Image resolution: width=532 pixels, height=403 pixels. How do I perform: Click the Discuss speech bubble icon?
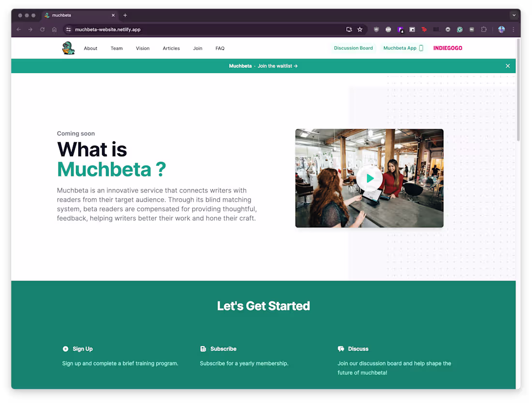click(x=341, y=349)
